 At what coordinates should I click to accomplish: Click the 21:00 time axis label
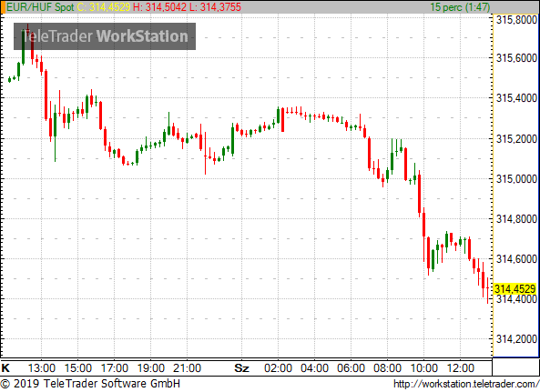point(187,368)
